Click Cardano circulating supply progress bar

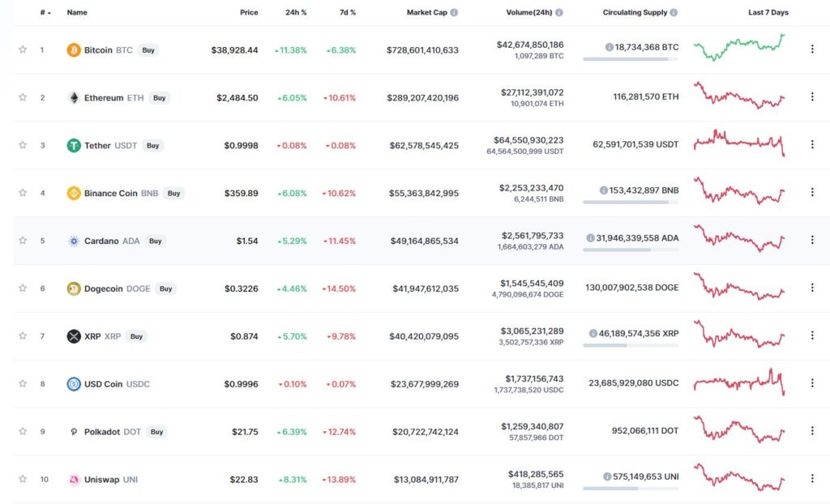tap(631, 250)
